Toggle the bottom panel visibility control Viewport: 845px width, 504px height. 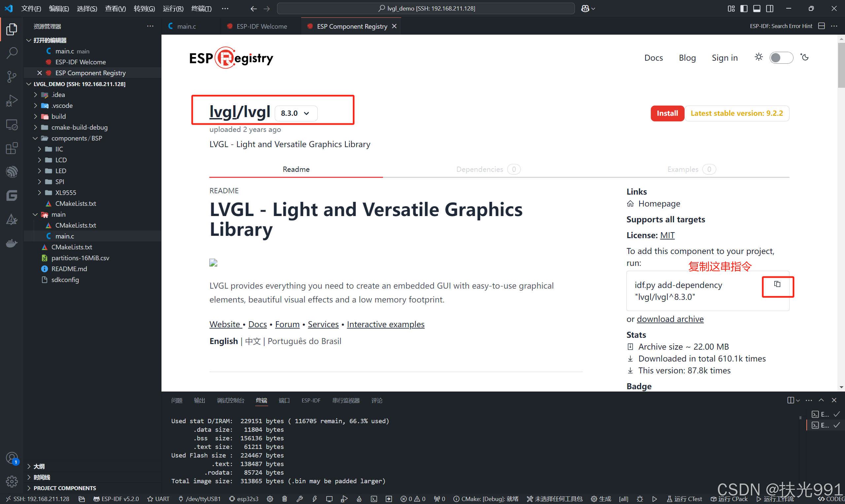(x=756, y=9)
